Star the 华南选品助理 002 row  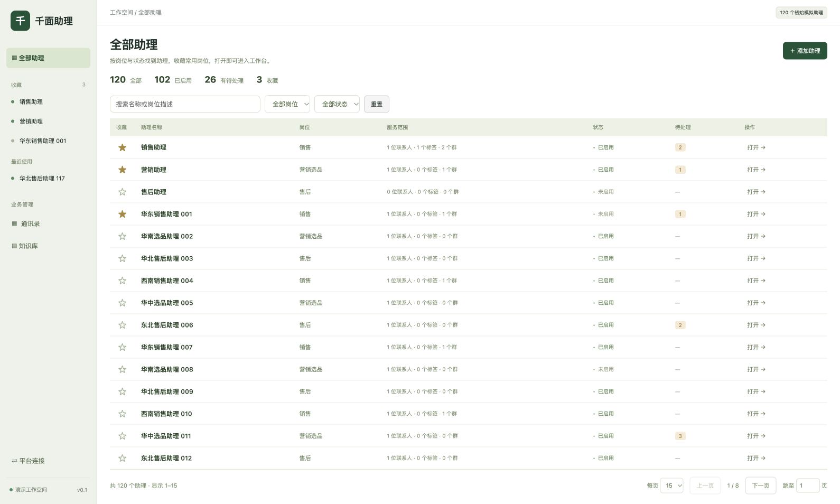pos(122,236)
